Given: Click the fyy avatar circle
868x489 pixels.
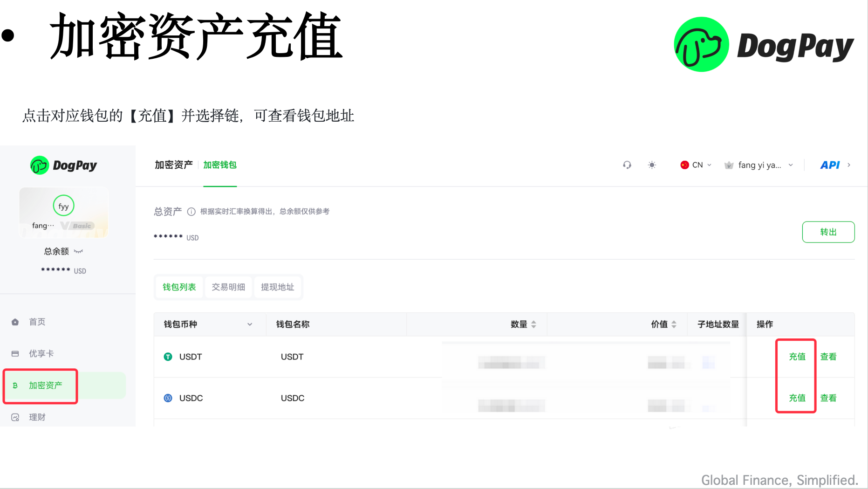Looking at the screenshot, I should [x=64, y=206].
